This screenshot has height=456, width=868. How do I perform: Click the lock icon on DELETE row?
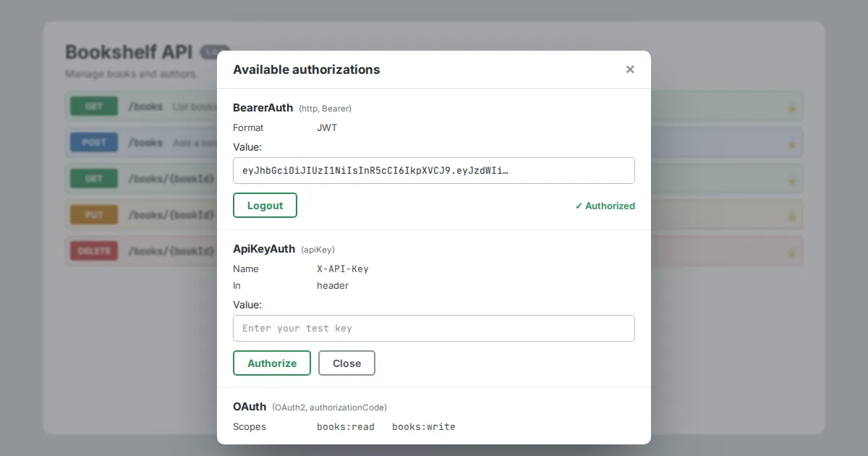792,252
